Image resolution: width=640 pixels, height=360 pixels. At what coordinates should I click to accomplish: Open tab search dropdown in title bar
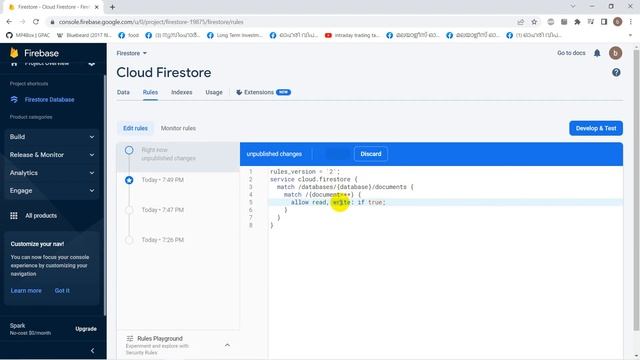(x=573, y=7)
